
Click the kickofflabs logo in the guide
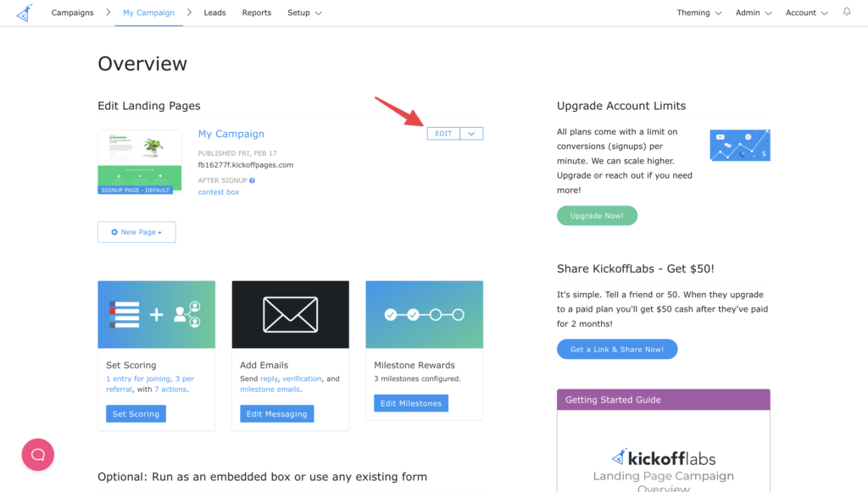click(663, 458)
